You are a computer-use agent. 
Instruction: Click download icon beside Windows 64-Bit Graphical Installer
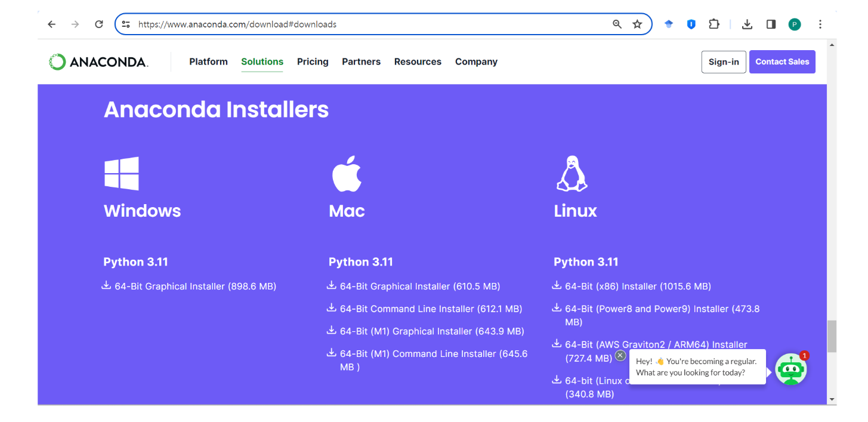point(106,285)
